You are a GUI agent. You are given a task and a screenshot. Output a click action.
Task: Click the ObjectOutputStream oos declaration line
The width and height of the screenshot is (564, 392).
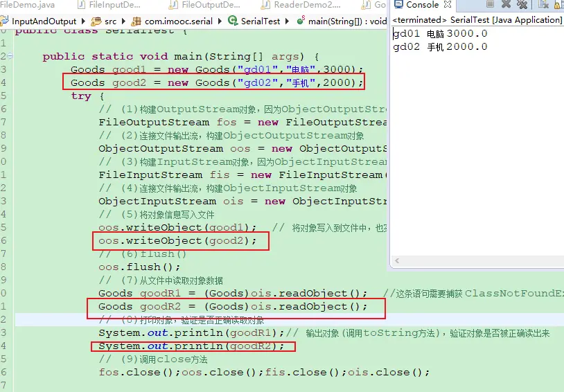click(243, 148)
